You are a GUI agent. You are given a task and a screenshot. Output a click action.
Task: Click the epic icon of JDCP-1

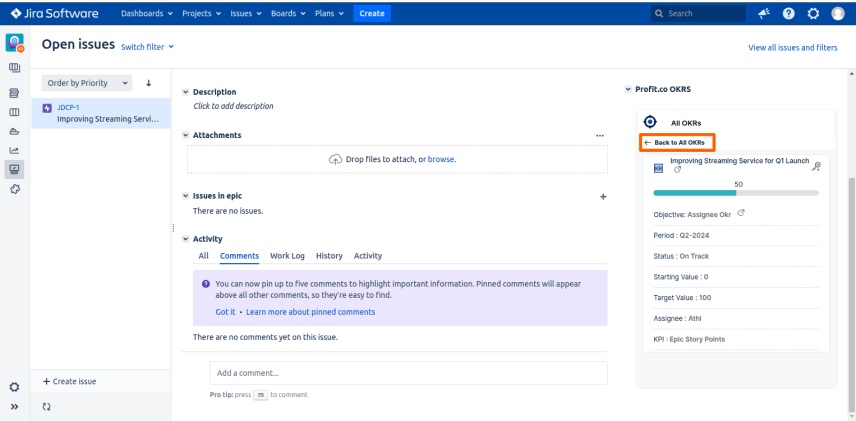[x=47, y=108]
